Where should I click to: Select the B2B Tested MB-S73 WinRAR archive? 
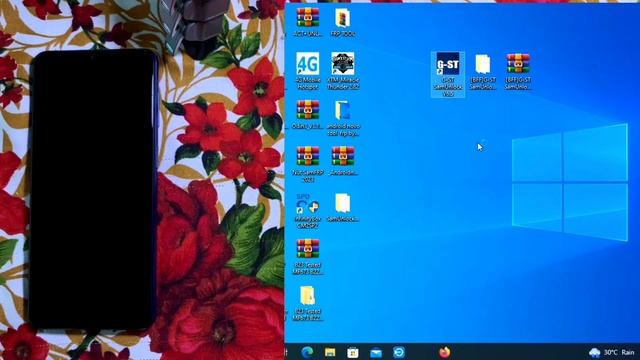[308, 257]
